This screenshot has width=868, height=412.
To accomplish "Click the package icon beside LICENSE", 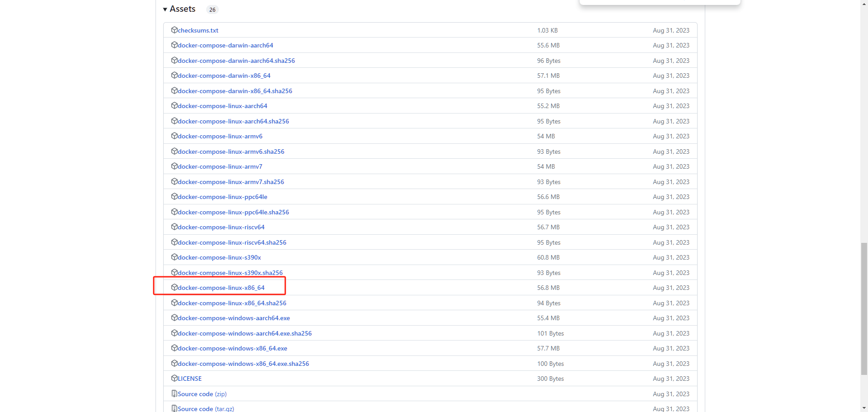I will coord(174,379).
